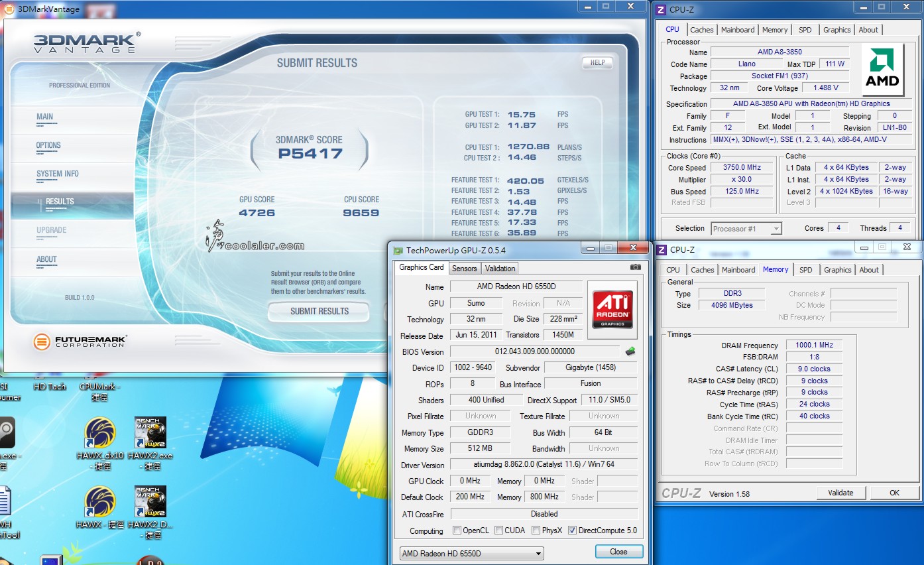Open Mainboard tab in CPU-Z processor window

(738, 30)
